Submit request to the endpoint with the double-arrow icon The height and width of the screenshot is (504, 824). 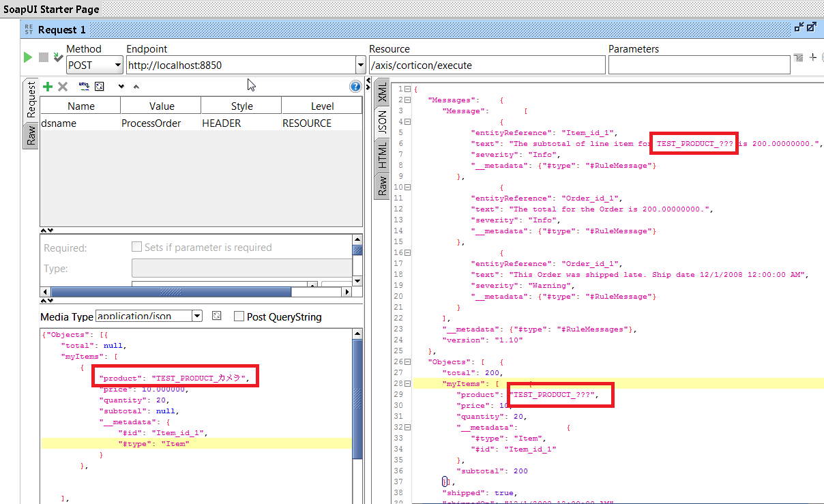[x=58, y=57]
